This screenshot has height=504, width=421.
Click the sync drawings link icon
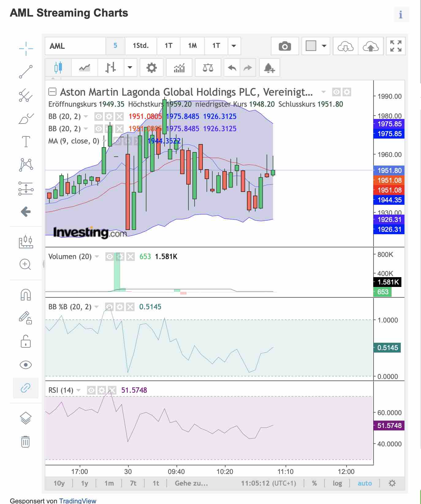coord(26,388)
